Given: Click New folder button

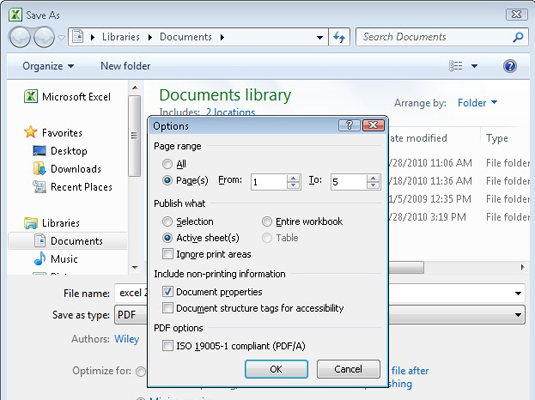Looking at the screenshot, I should [x=125, y=66].
